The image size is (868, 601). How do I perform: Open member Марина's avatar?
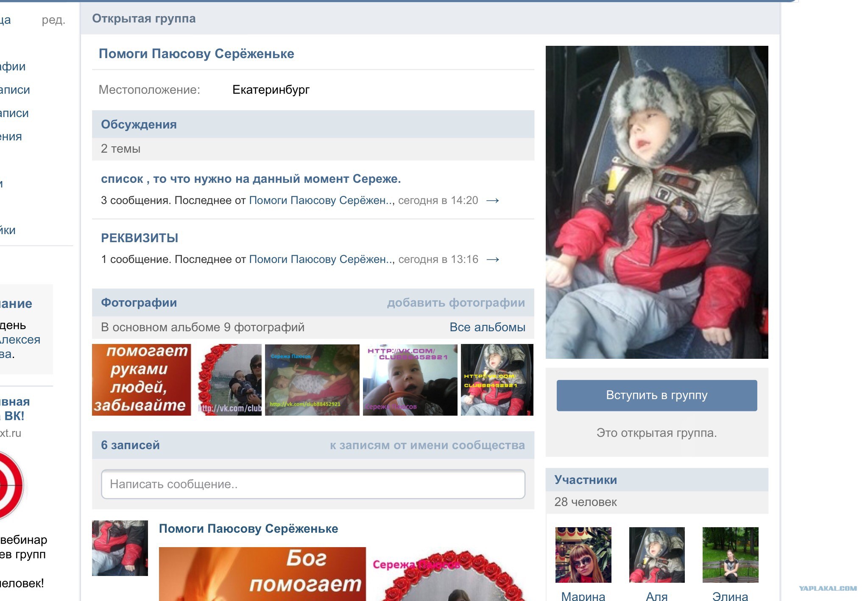coord(583,555)
